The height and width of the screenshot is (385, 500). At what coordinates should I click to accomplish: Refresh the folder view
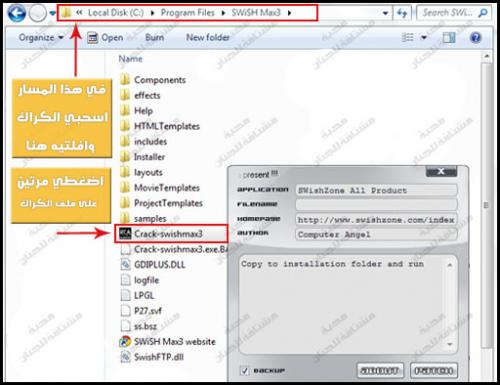402,13
